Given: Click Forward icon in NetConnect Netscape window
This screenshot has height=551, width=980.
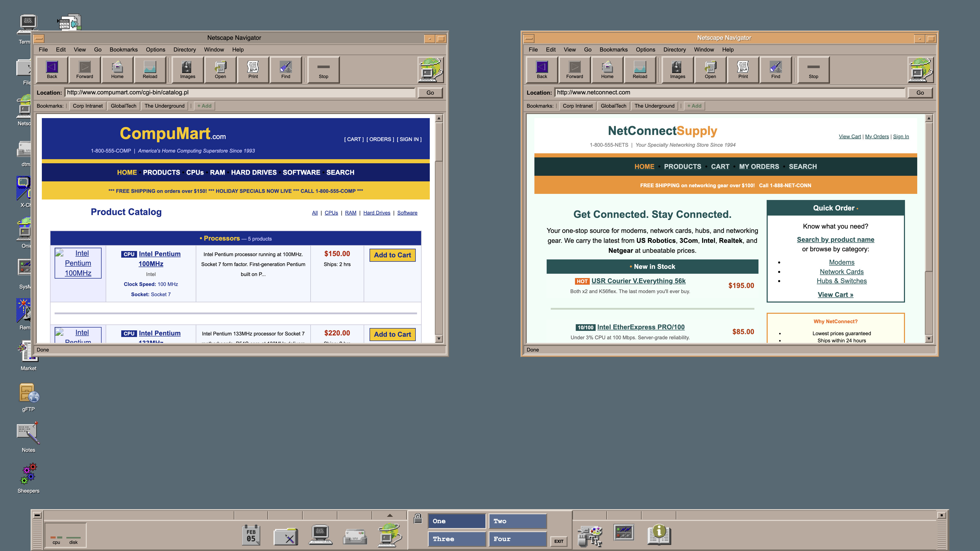Looking at the screenshot, I should pos(574,70).
